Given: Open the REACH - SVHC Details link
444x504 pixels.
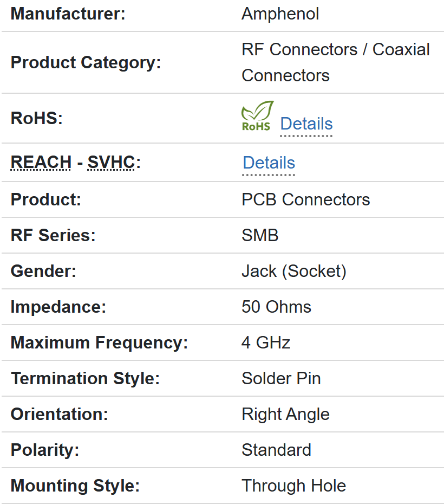Looking at the screenshot, I should (269, 163).
